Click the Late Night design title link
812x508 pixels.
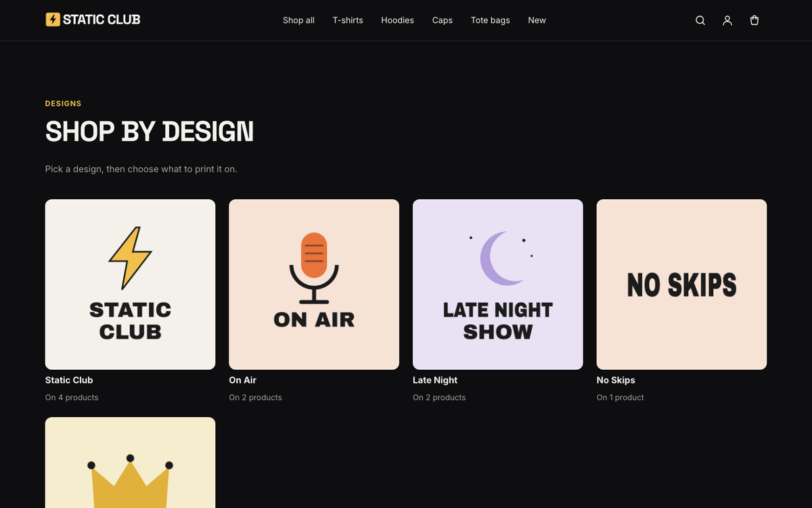pyautogui.click(x=435, y=380)
